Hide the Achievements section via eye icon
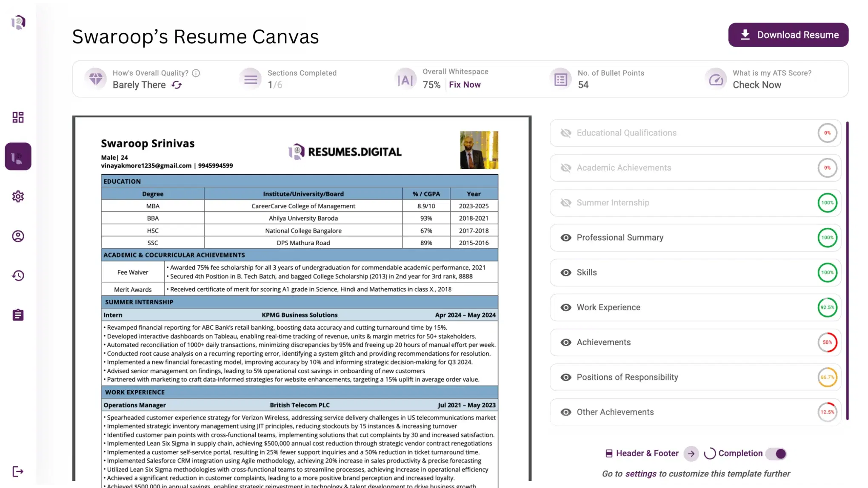 click(x=566, y=342)
